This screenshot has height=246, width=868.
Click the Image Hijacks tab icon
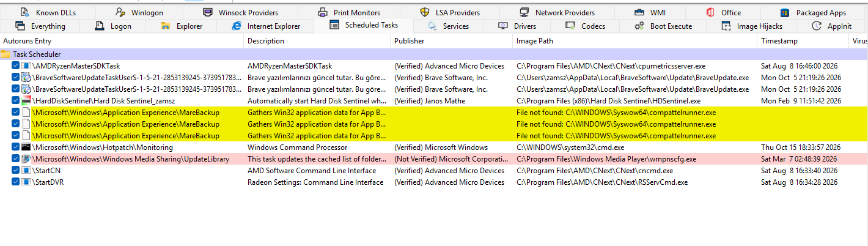726,26
